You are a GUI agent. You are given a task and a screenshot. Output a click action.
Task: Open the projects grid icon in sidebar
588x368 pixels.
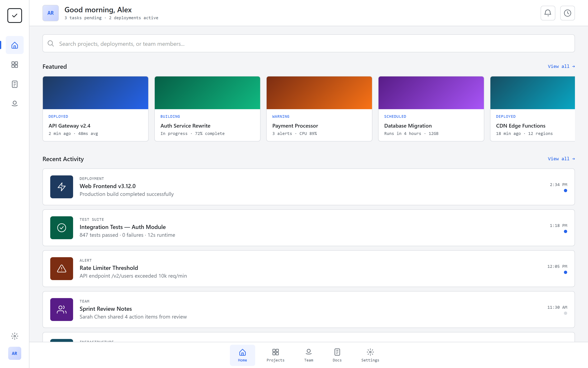point(14,64)
